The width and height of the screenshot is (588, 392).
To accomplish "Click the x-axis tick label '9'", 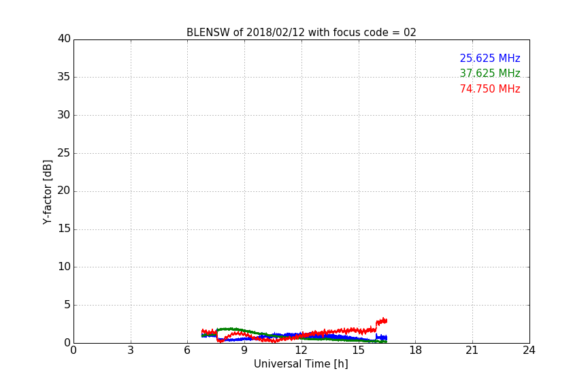I will pos(244,350).
